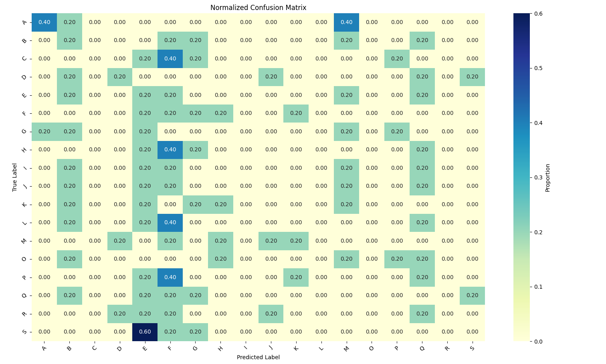Click the 0.20 cell at row F, column K
The width and height of the screenshot is (606, 364).
click(x=296, y=113)
